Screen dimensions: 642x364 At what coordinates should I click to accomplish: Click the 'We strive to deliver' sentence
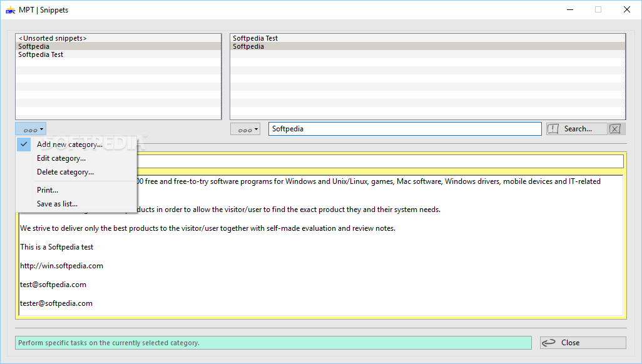pyautogui.click(x=208, y=228)
